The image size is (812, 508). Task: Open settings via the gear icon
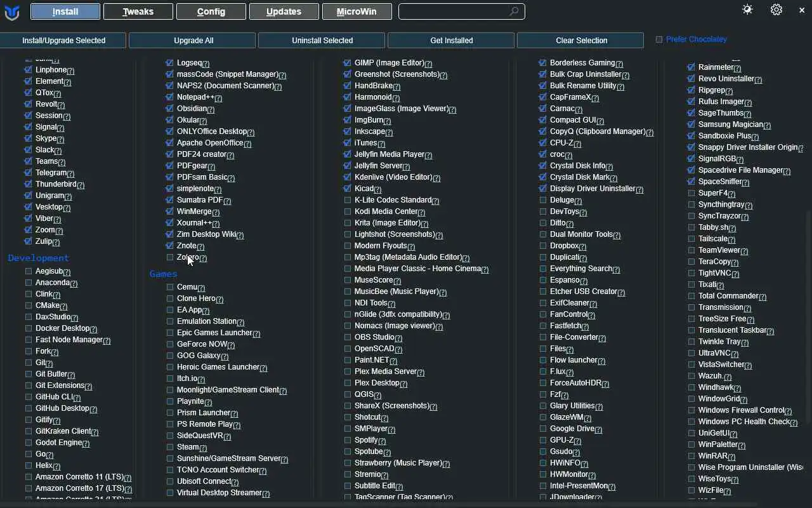pyautogui.click(x=776, y=10)
